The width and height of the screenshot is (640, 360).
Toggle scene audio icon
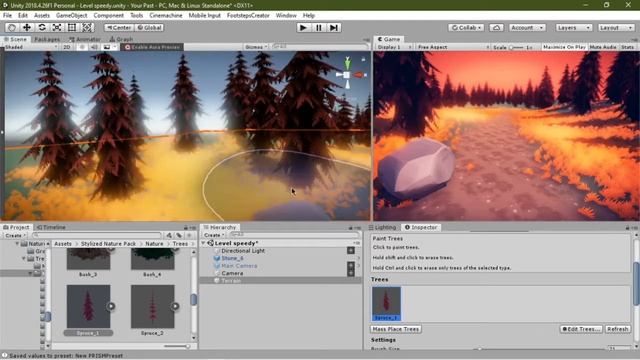94,47
